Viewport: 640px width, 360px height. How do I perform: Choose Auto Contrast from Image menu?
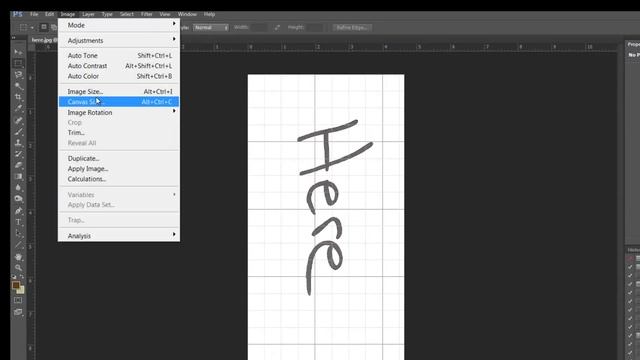[119, 66]
